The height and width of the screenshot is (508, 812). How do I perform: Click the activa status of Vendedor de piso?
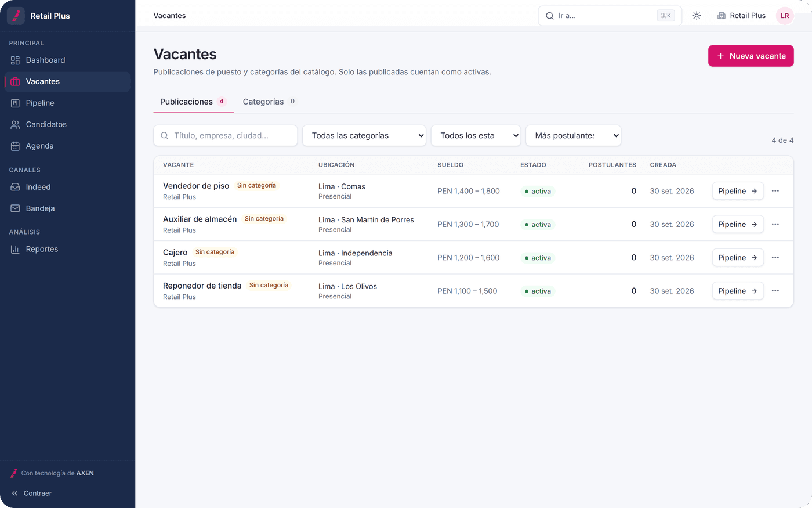coord(538,191)
